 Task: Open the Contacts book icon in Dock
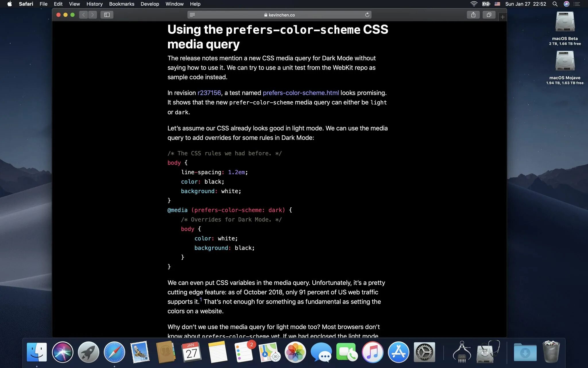[x=166, y=352]
